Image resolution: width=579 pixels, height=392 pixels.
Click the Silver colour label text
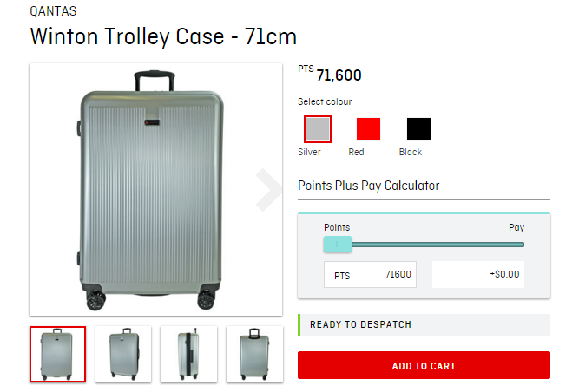(309, 152)
